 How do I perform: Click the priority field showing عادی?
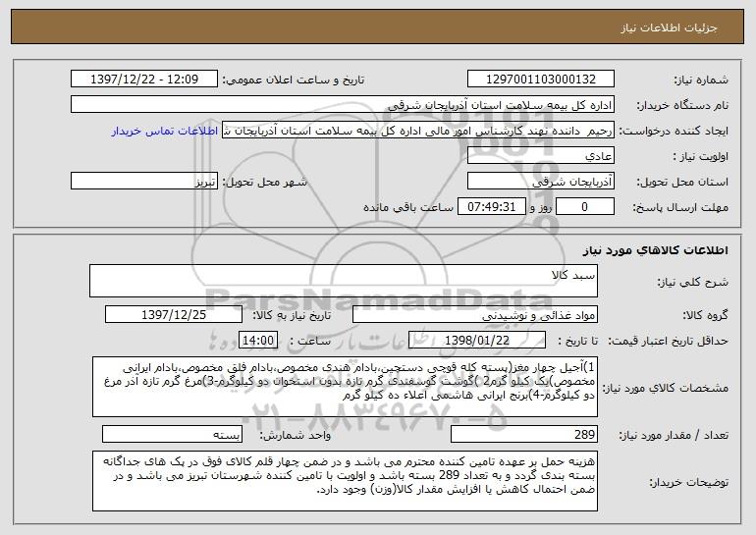click(x=541, y=156)
